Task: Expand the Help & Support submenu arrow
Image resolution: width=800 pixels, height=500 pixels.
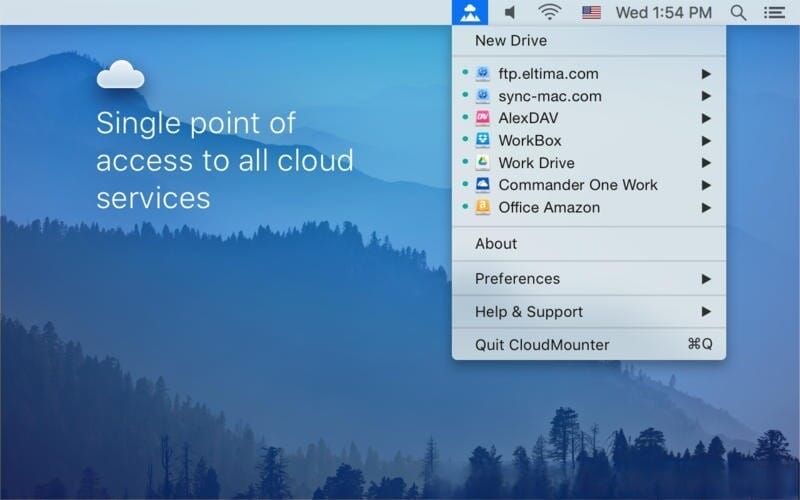Action: point(706,312)
